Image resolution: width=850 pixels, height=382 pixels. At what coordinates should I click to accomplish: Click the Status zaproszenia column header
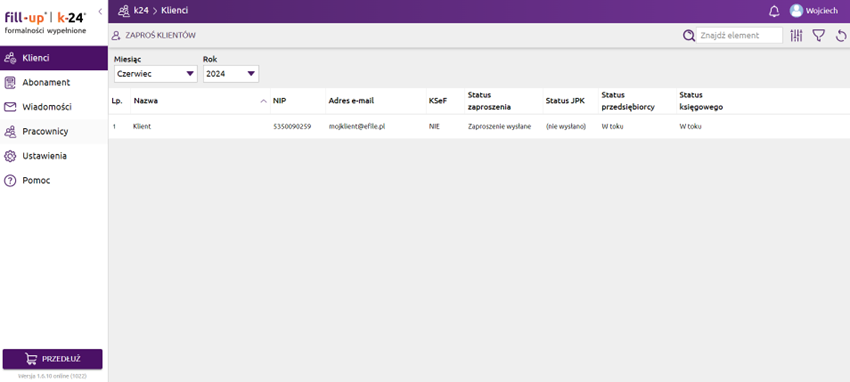click(504, 101)
